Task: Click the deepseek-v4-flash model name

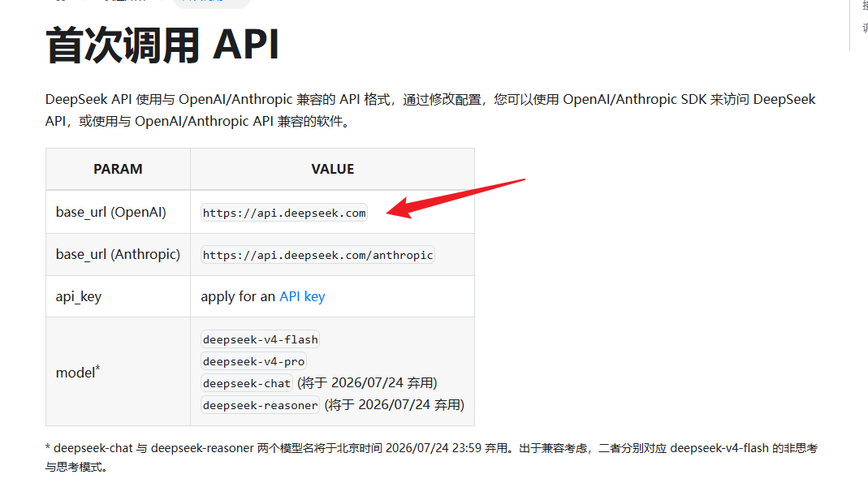Action: click(x=260, y=339)
